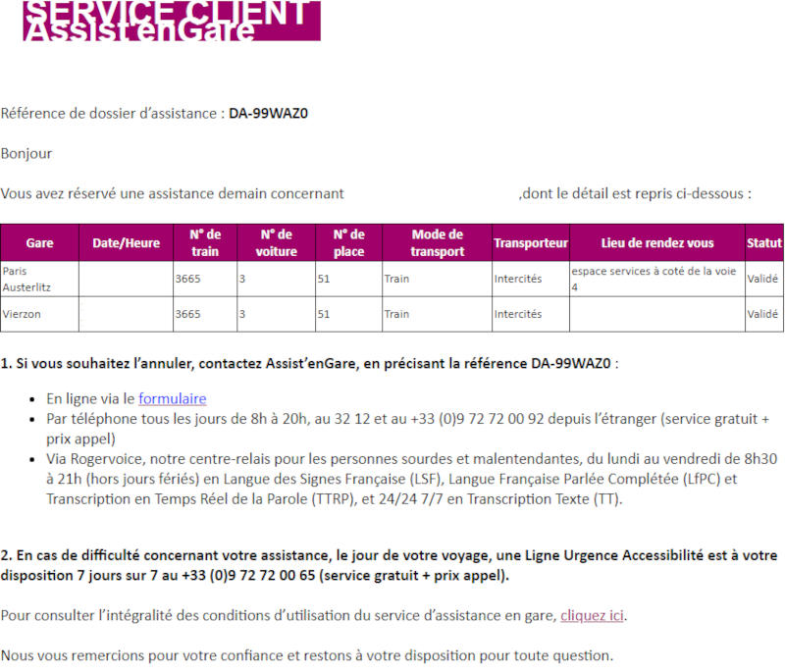Click Intercités in the Paris Austerlitz row
This screenshot has height=672, width=785.
(518, 279)
